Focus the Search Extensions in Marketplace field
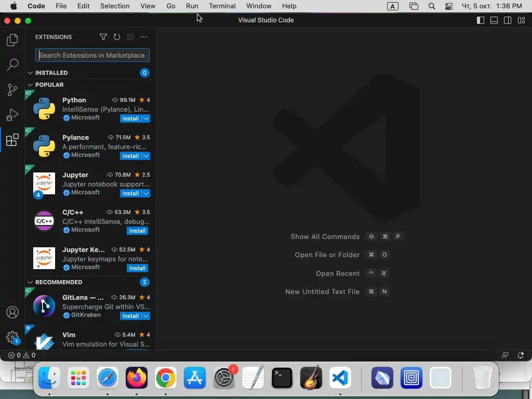The width and height of the screenshot is (532, 399). pyautogui.click(x=92, y=55)
